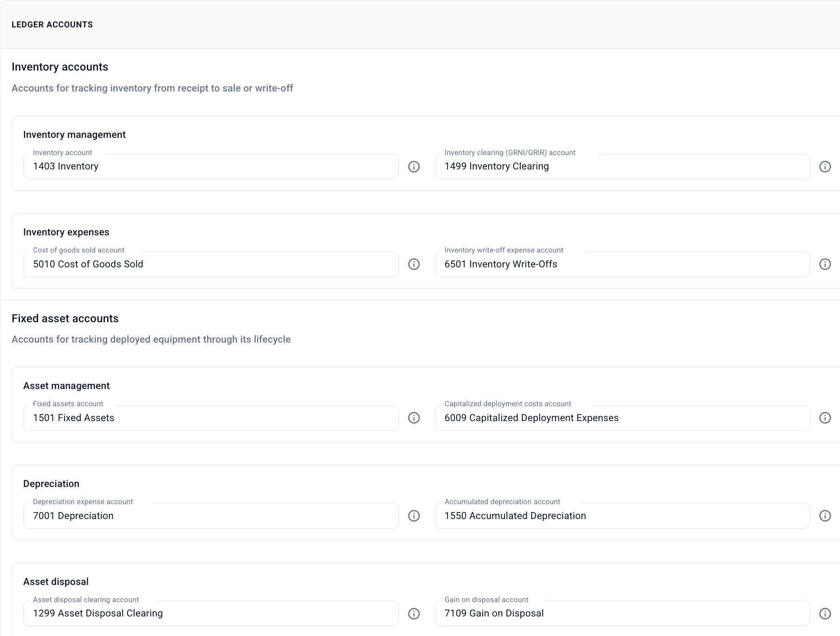
Task: Select the 5010 Cost of Goods Sold field
Action: pos(211,264)
